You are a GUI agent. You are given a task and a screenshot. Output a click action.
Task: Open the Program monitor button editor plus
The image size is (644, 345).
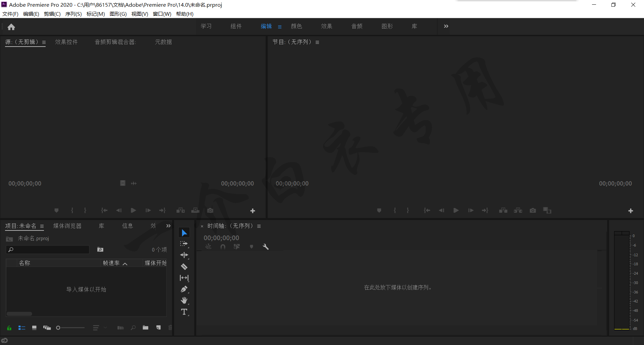pos(631,211)
